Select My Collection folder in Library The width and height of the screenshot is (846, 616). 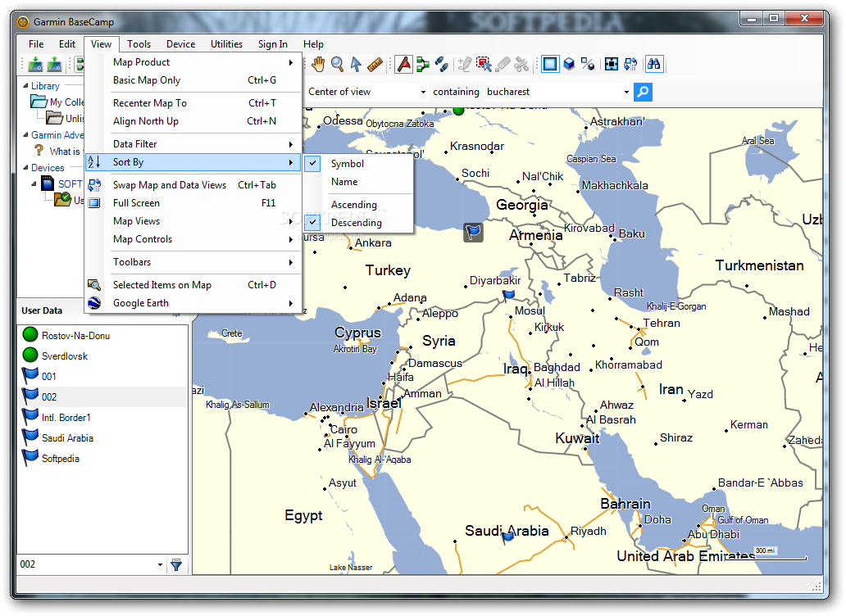click(58, 102)
